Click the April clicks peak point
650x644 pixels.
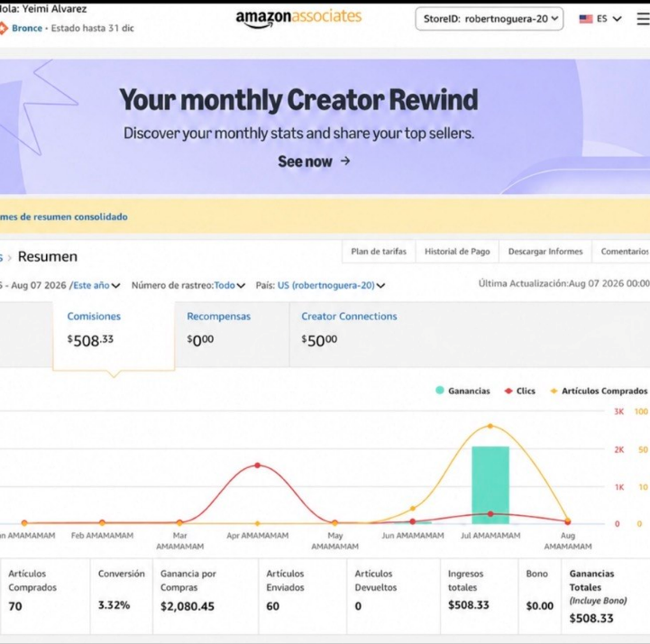click(x=258, y=465)
